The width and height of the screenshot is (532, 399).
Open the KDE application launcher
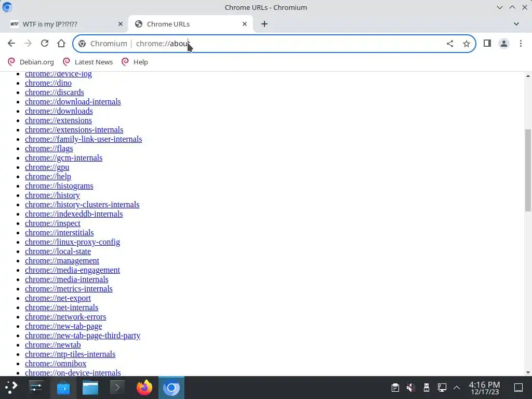pos(11,388)
